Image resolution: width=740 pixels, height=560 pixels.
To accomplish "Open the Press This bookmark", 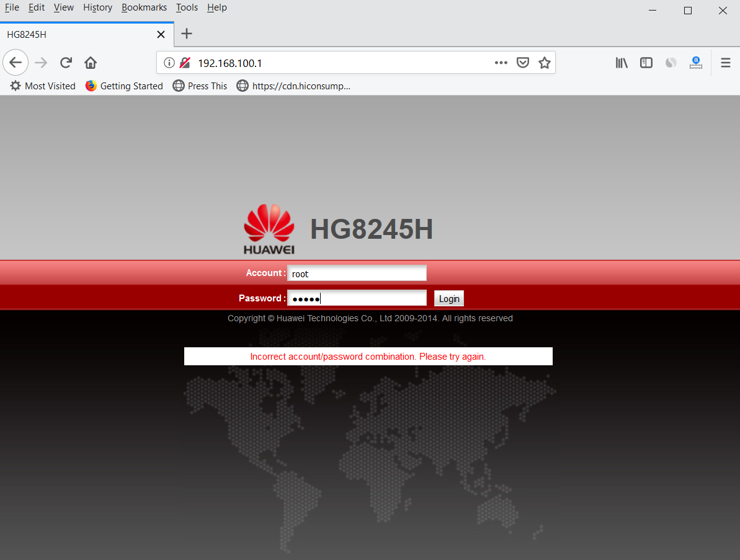I will (200, 86).
